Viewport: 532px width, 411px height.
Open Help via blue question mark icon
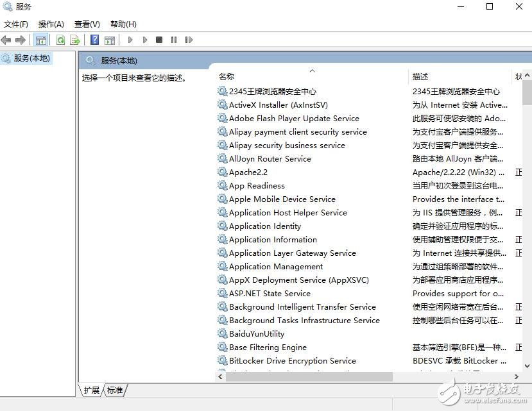(x=95, y=40)
